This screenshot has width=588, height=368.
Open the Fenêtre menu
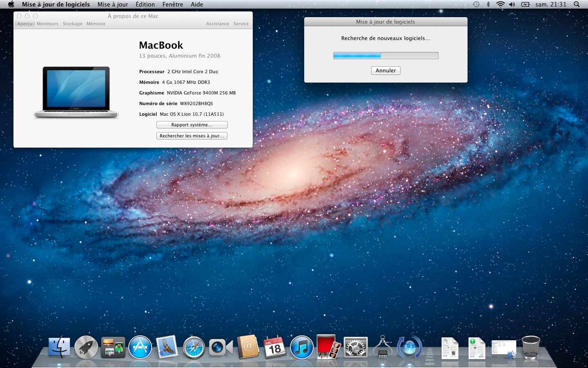[x=173, y=4]
